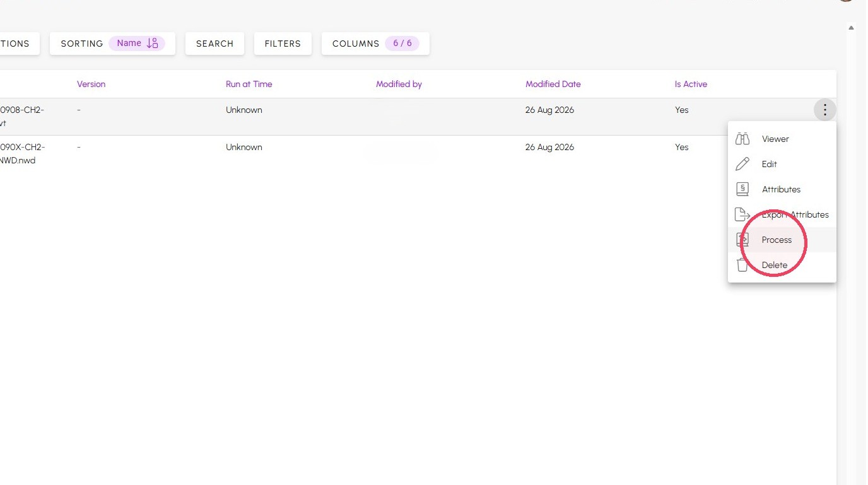Click the Attributes book icon

742,189
